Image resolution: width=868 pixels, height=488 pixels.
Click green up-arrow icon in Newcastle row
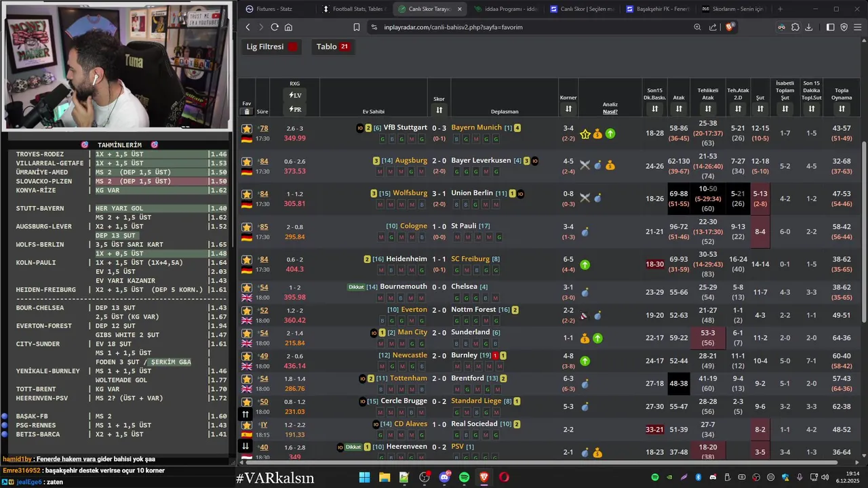point(585,361)
